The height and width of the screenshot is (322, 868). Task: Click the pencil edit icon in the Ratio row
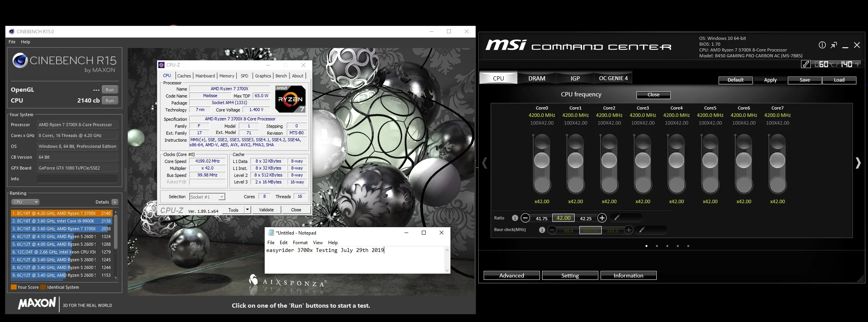[x=617, y=218]
